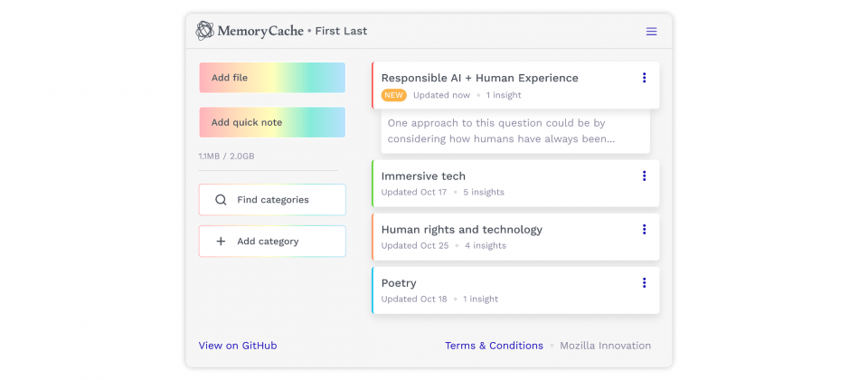
Task: Click the orange NEW badge
Action: coord(393,95)
